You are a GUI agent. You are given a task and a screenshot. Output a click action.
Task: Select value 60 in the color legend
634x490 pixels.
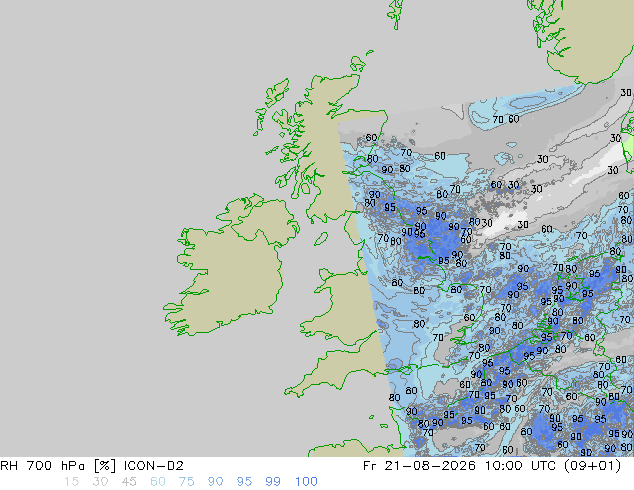click(x=158, y=482)
